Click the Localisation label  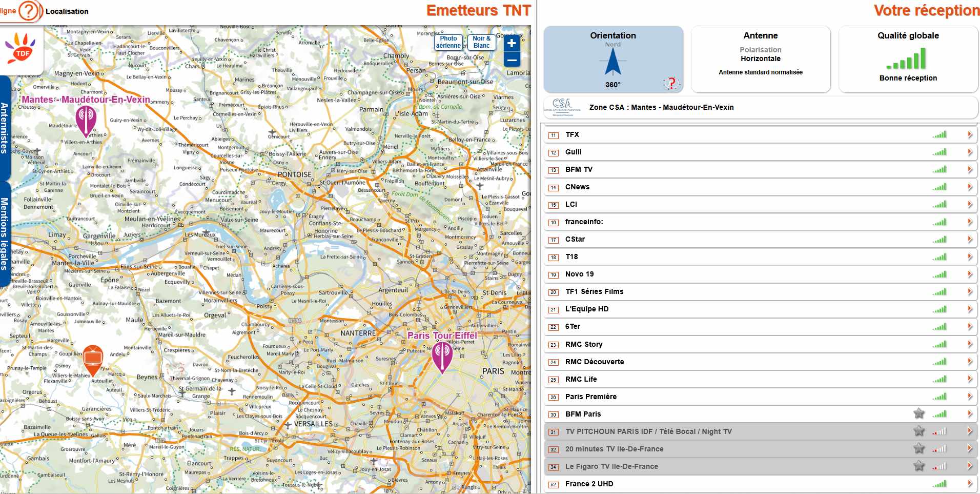point(67,11)
